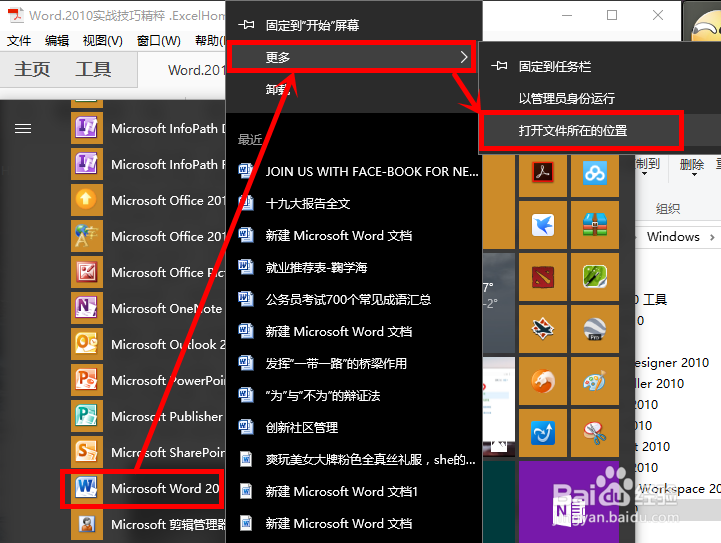Launch Microsoft Outlook from app list
This screenshot has width=721, height=543.
click(x=148, y=344)
